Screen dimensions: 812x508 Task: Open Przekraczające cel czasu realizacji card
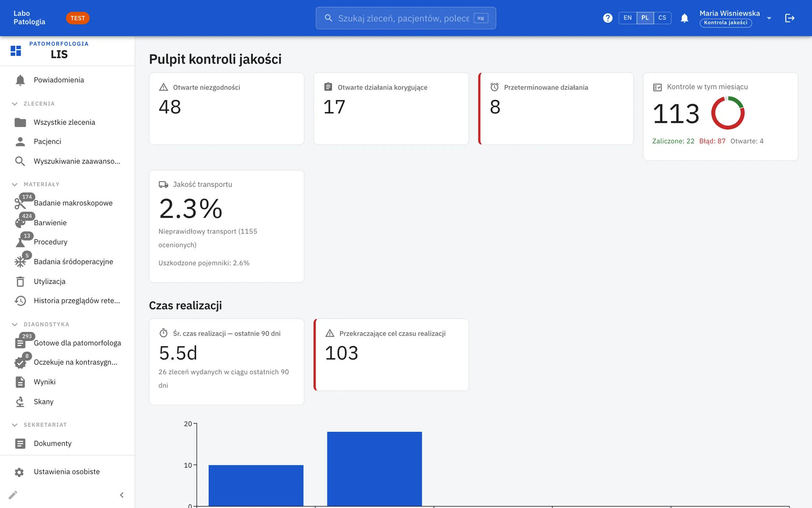click(x=391, y=355)
